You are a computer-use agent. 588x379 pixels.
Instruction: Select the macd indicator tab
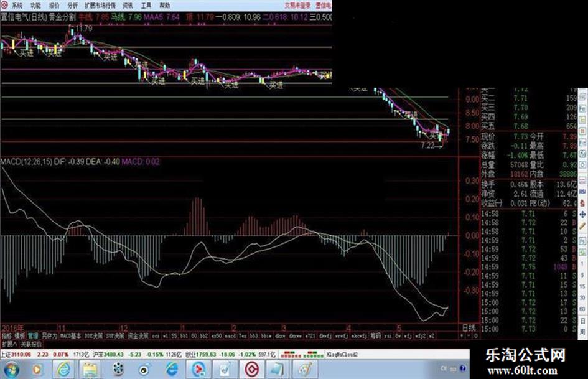tap(231, 336)
